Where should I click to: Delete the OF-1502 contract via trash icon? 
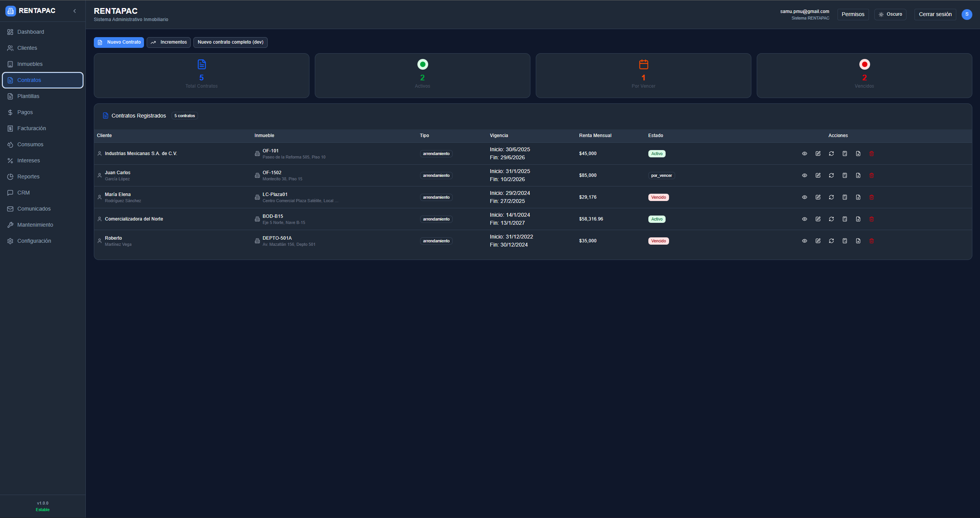click(x=871, y=175)
